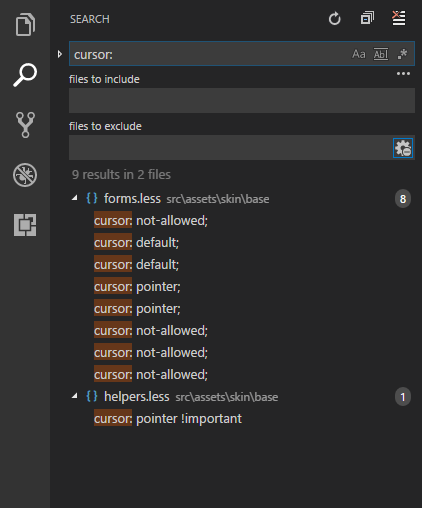Open the Extensions view
The height and width of the screenshot is (508, 422).
pos(25,225)
